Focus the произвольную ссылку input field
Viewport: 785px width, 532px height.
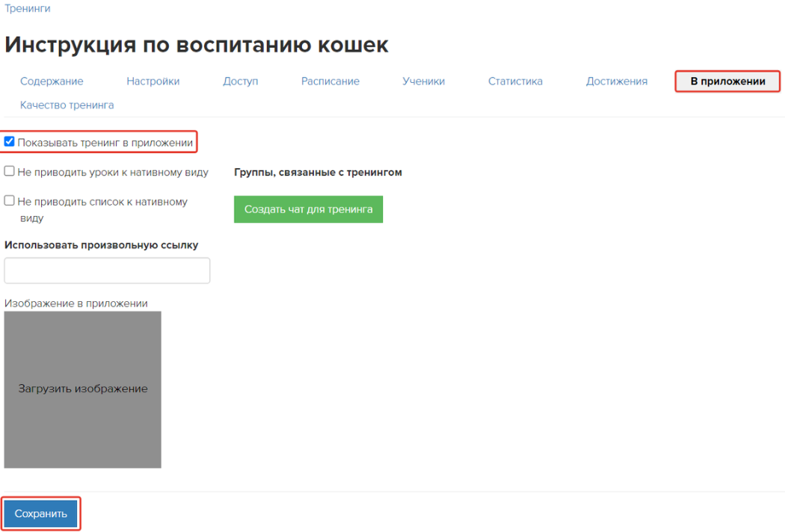point(107,270)
